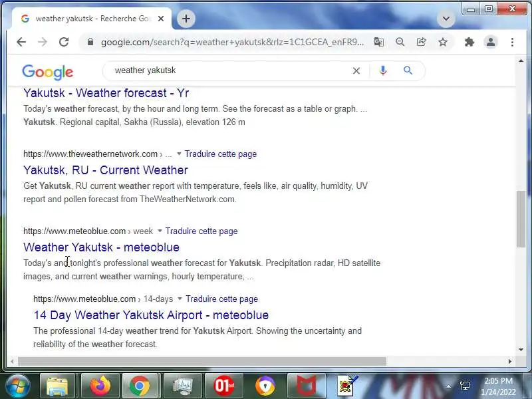The height and width of the screenshot is (399, 532).
Task: Open the red 01 taskbar app
Action: pyautogui.click(x=224, y=386)
